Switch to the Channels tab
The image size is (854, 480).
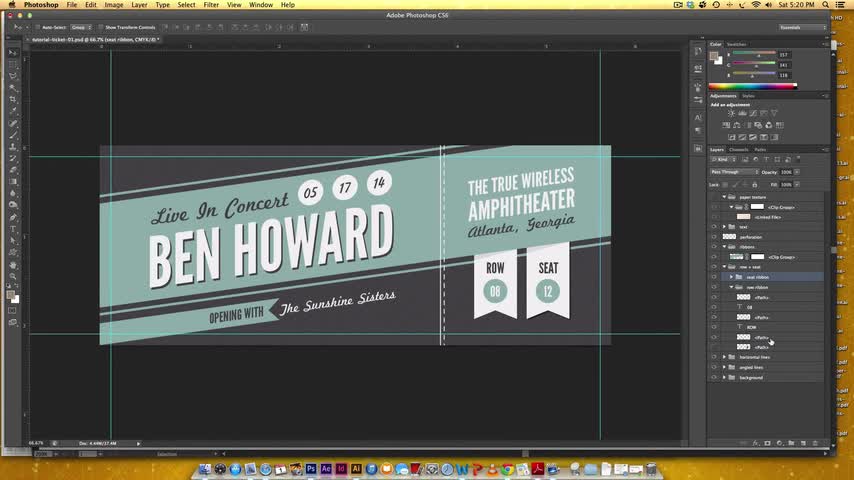pyautogui.click(x=738, y=149)
